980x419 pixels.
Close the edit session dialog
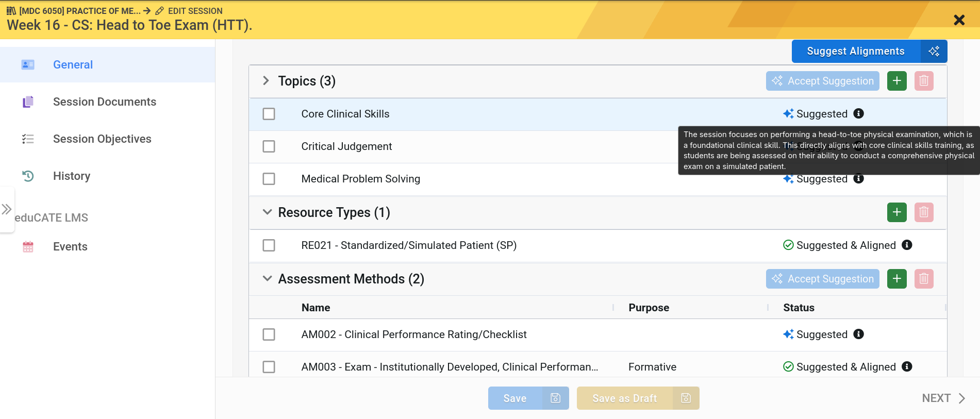[959, 20]
